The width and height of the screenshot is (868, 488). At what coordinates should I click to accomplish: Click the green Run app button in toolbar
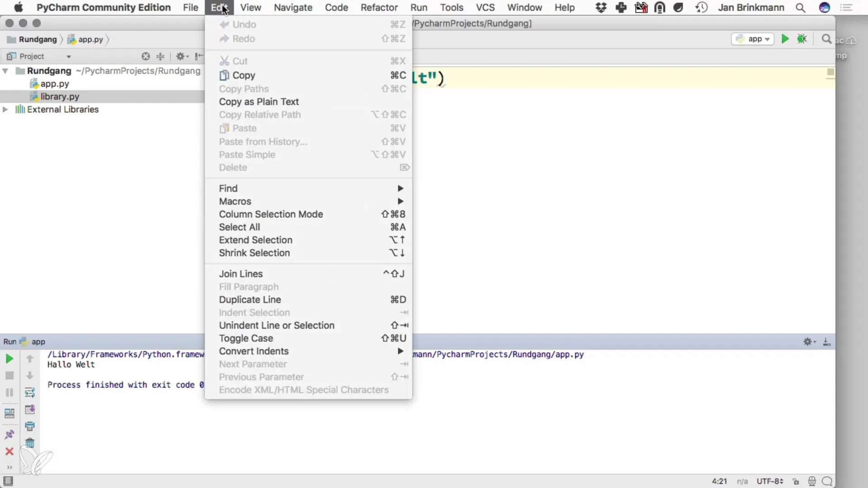[785, 39]
